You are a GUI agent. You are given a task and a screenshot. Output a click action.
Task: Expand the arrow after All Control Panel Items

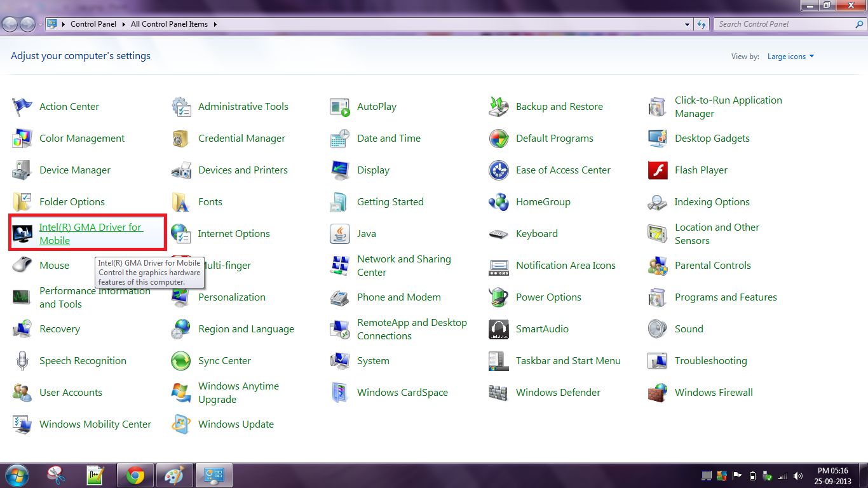(x=215, y=24)
